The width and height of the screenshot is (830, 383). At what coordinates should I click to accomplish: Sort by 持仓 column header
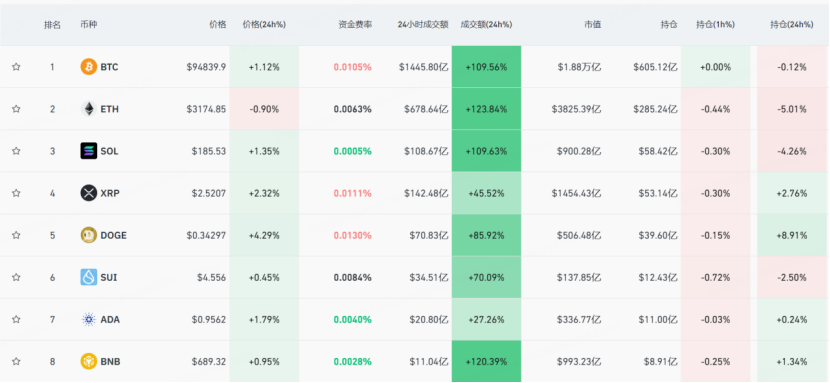(x=669, y=25)
